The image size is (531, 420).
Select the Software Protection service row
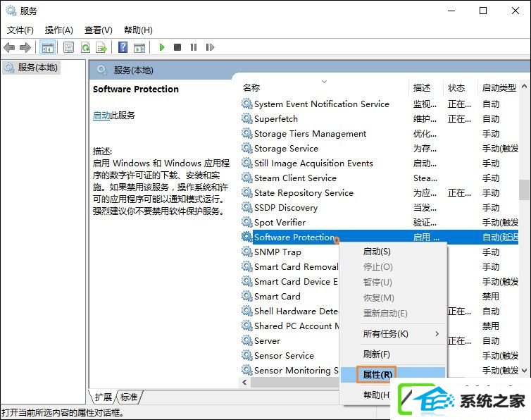tap(380, 237)
